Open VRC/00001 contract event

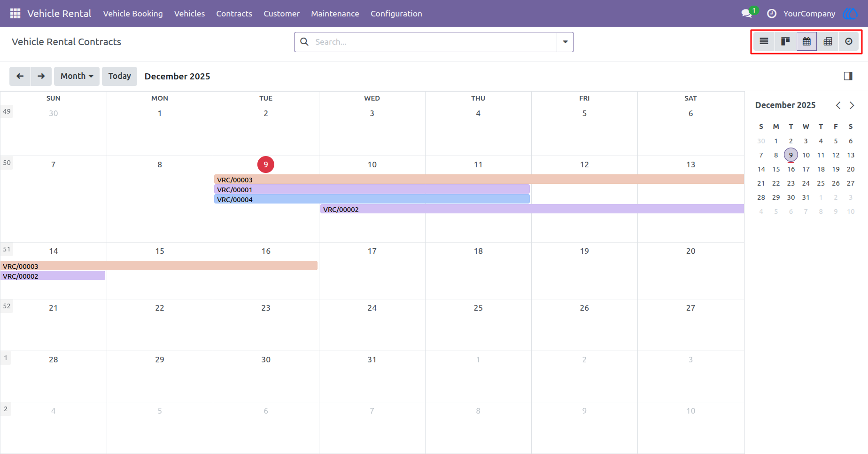(372, 189)
